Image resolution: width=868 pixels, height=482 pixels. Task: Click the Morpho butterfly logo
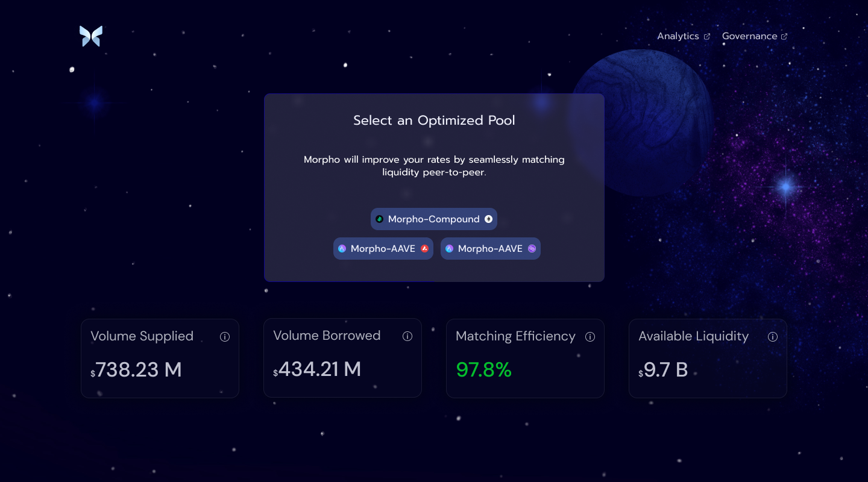[91, 36]
